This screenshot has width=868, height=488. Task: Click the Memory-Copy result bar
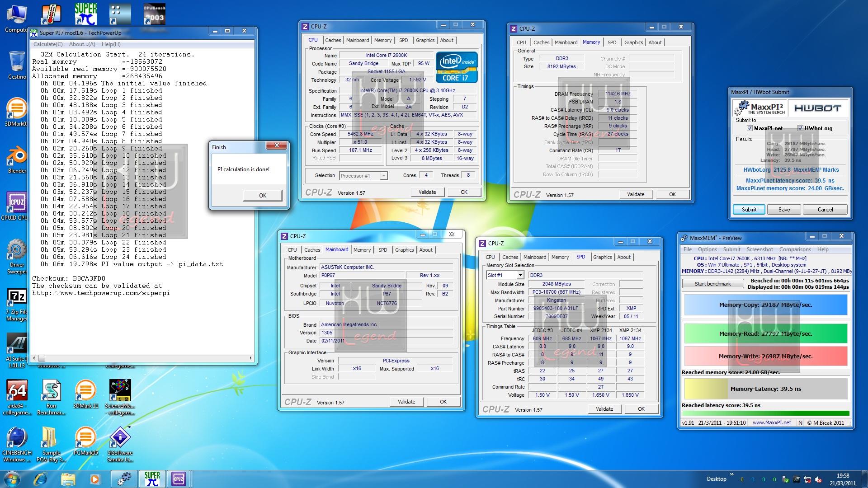click(x=765, y=305)
